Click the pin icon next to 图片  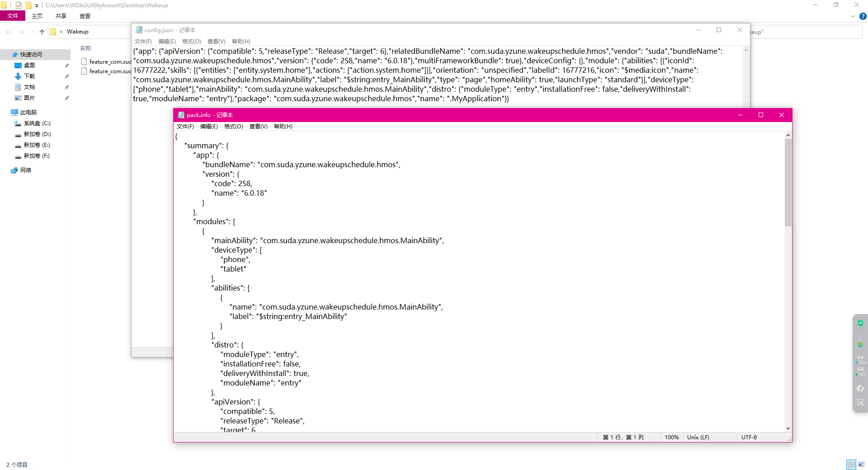(66, 98)
